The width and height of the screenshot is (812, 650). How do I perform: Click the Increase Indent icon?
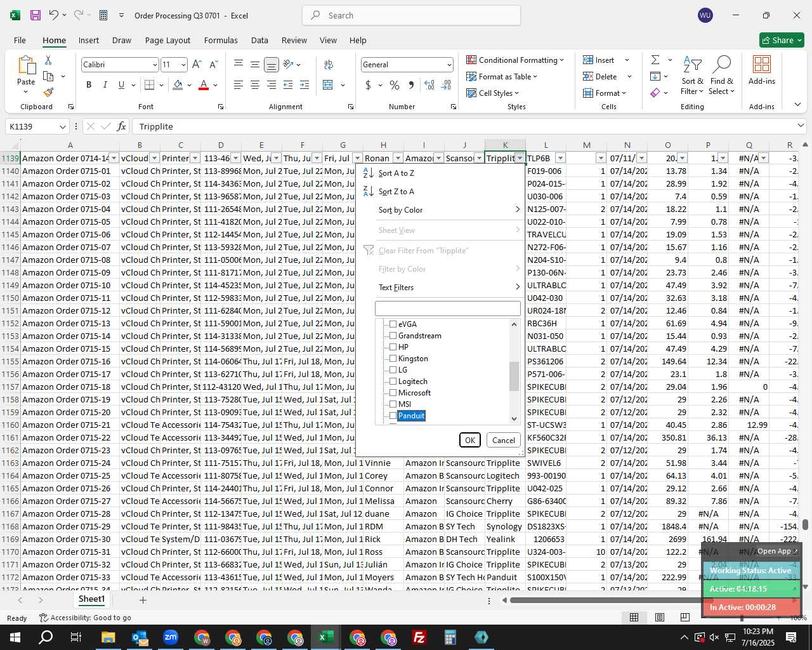coord(304,85)
